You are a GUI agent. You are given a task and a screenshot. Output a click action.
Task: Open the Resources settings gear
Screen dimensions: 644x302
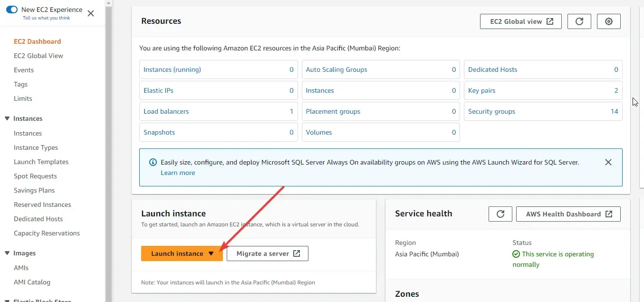(609, 21)
